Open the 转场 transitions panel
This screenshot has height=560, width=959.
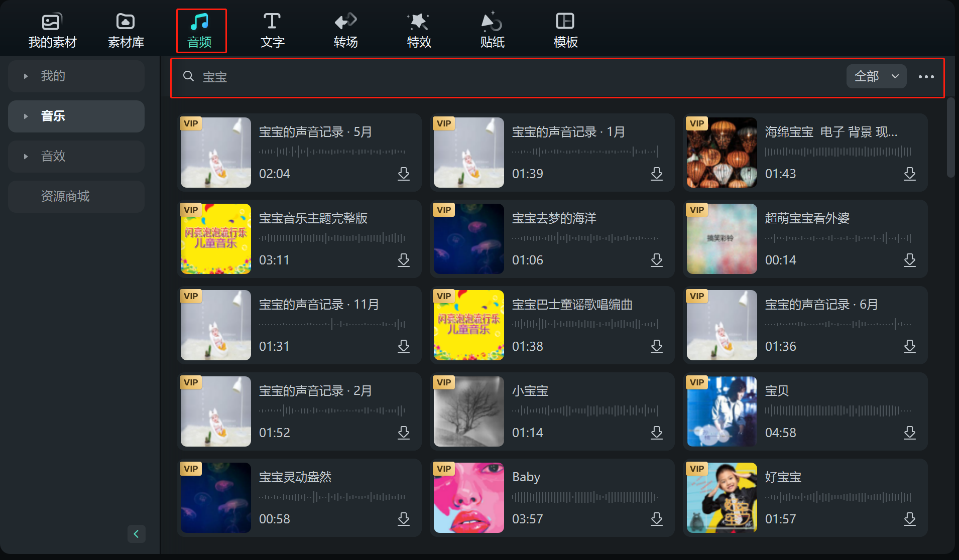point(345,29)
